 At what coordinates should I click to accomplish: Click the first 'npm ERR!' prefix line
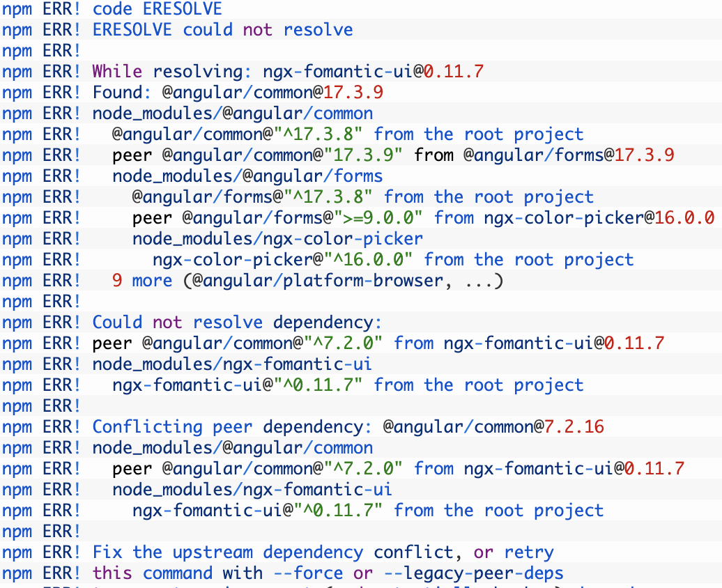[42, 9]
